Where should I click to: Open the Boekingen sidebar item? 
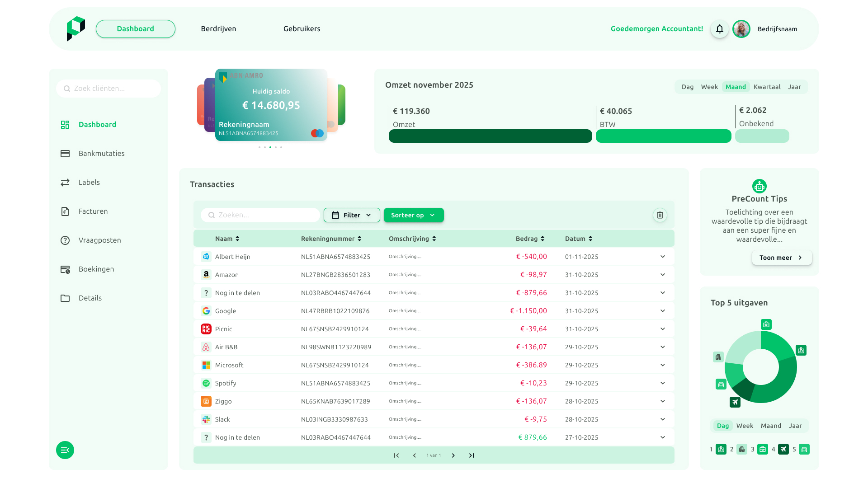pyautogui.click(x=96, y=269)
